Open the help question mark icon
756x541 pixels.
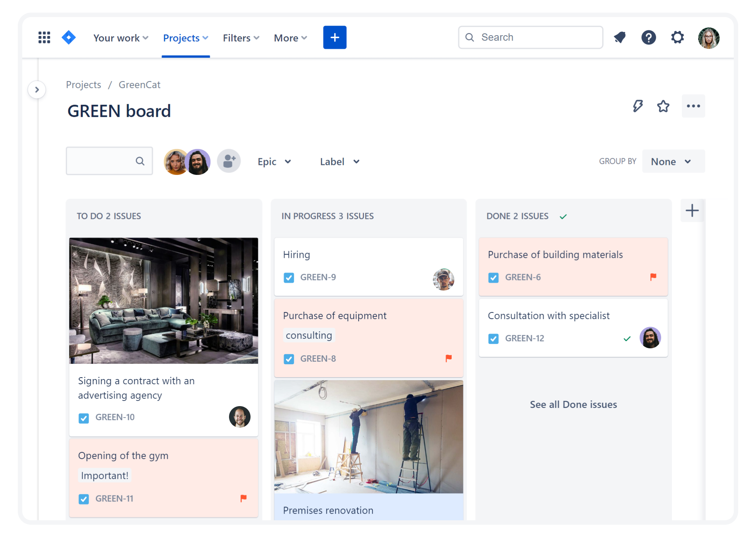click(649, 37)
